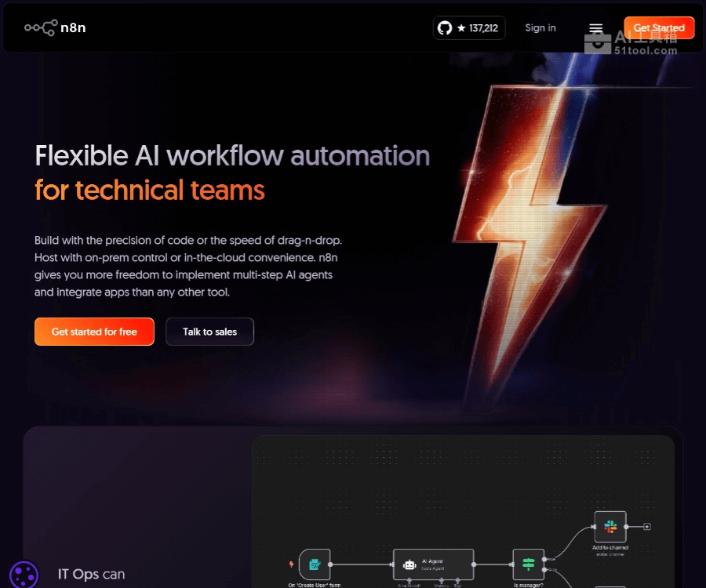The height and width of the screenshot is (588, 706).
Task: Click the n8n brand name text
Action: click(x=74, y=28)
